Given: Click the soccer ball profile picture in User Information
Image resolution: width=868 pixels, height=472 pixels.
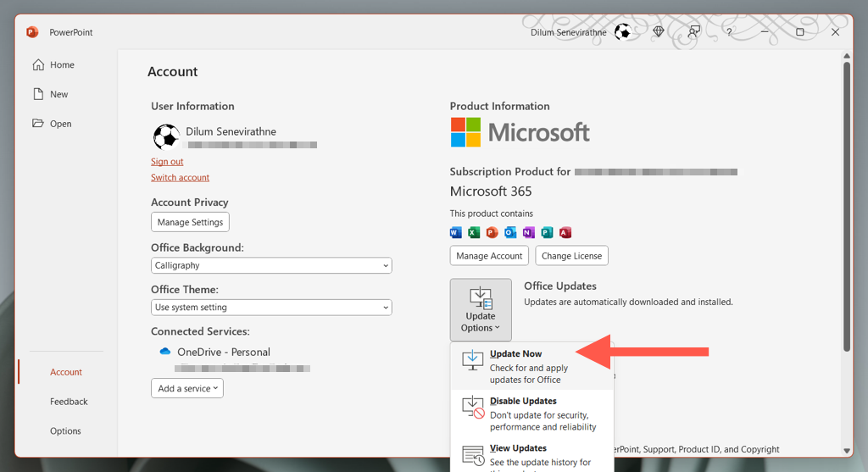Looking at the screenshot, I should pyautogui.click(x=166, y=136).
